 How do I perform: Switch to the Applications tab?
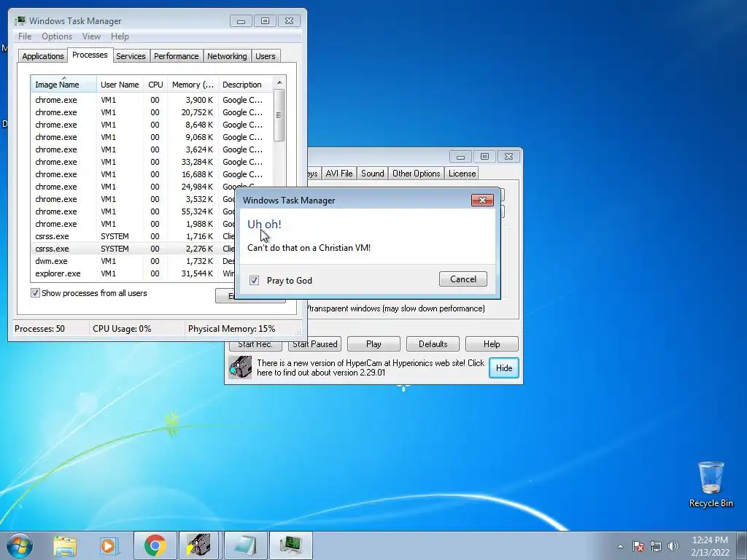click(x=43, y=56)
